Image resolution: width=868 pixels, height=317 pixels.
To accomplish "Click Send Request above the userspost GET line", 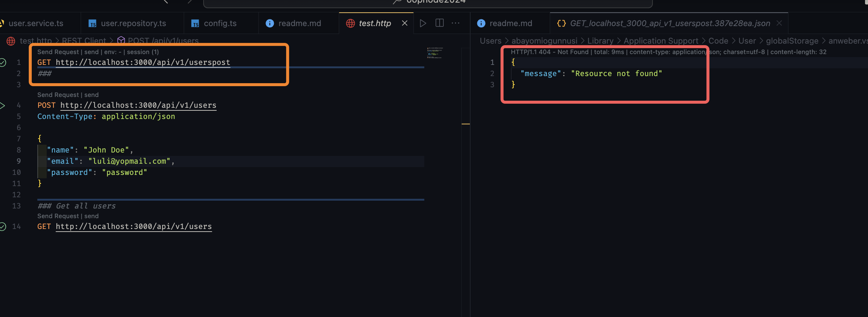I will click(58, 52).
